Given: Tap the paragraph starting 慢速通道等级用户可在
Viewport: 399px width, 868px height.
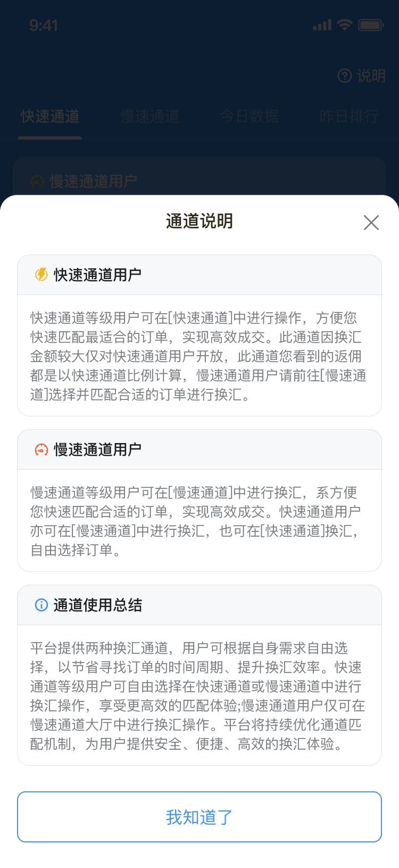Looking at the screenshot, I should [x=196, y=521].
